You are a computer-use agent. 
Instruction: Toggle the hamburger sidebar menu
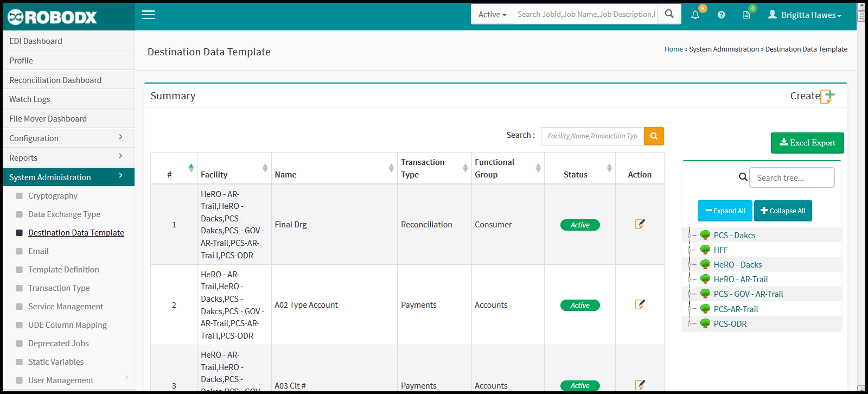click(x=148, y=15)
